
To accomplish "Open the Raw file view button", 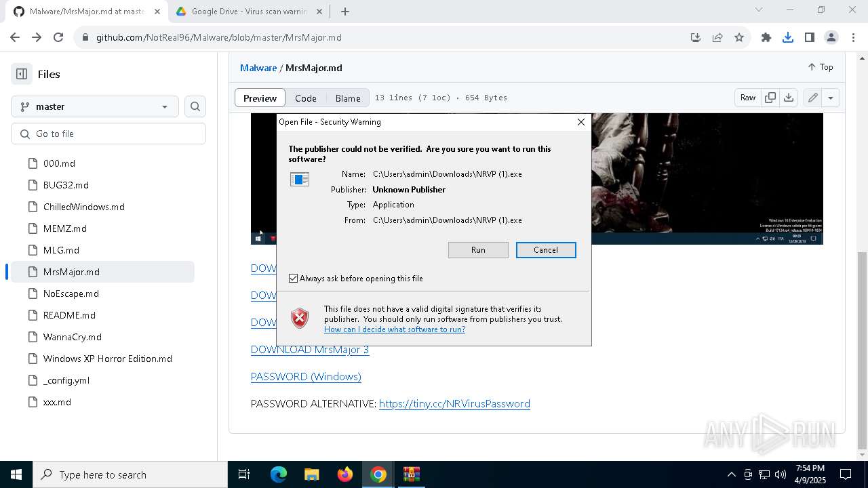I will click(x=748, y=98).
